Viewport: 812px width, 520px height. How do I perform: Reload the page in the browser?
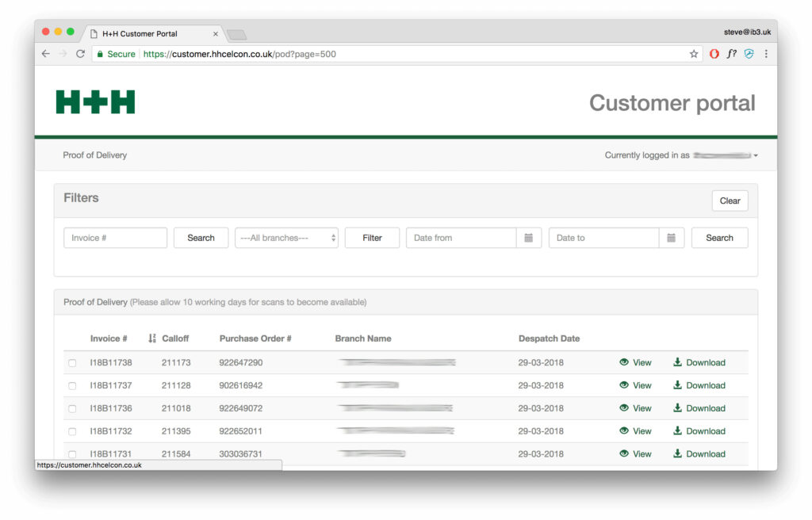pos(80,54)
